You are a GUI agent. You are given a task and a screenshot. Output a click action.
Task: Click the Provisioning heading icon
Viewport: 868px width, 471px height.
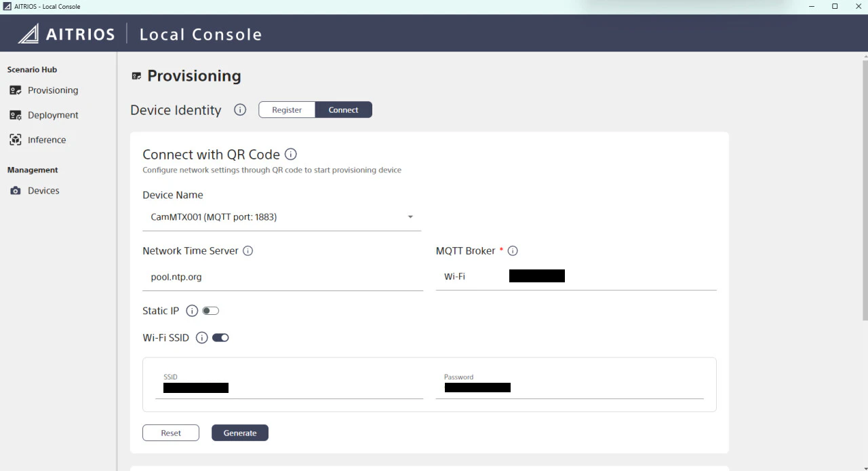(x=136, y=76)
